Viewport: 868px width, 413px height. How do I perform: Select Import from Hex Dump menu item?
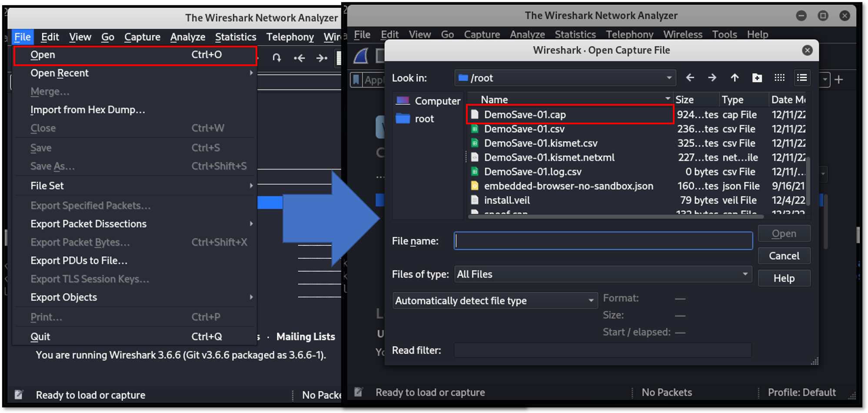click(x=88, y=110)
